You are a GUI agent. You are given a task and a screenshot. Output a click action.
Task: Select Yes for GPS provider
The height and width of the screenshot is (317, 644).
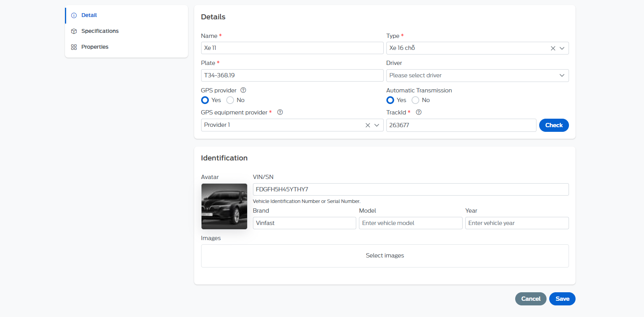pyautogui.click(x=205, y=100)
